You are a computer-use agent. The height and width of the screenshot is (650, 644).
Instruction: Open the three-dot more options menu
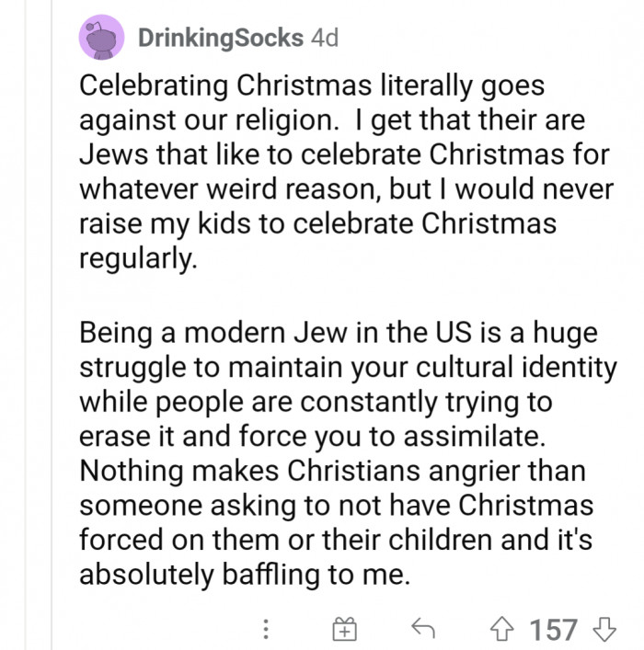click(x=266, y=629)
